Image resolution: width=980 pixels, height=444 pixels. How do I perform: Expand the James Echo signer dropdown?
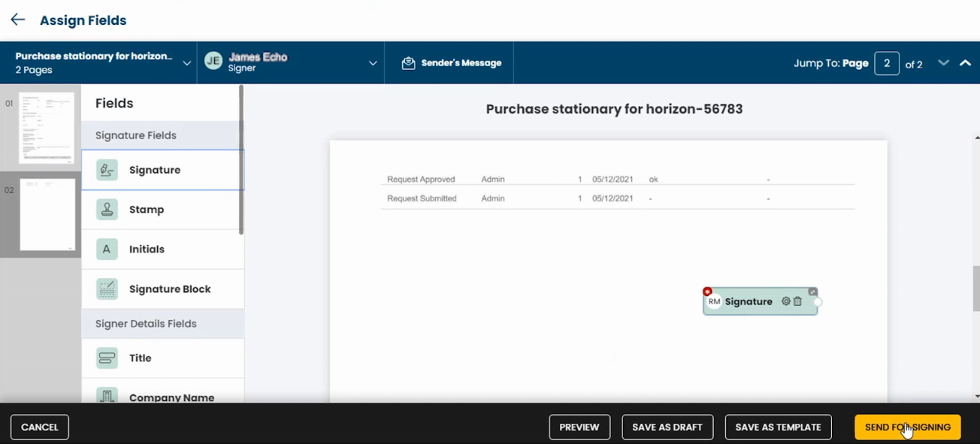373,63
